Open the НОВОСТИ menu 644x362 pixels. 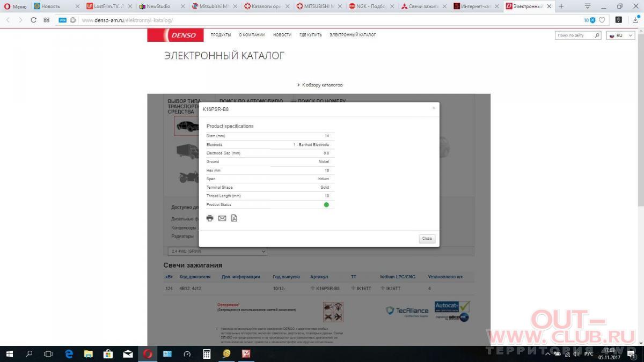[x=282, y=35]
